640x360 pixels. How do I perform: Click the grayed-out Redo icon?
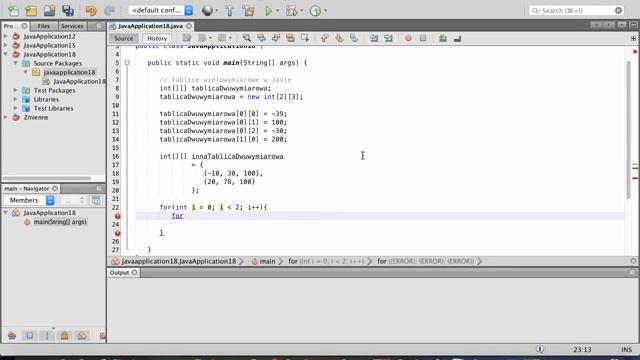109,11
